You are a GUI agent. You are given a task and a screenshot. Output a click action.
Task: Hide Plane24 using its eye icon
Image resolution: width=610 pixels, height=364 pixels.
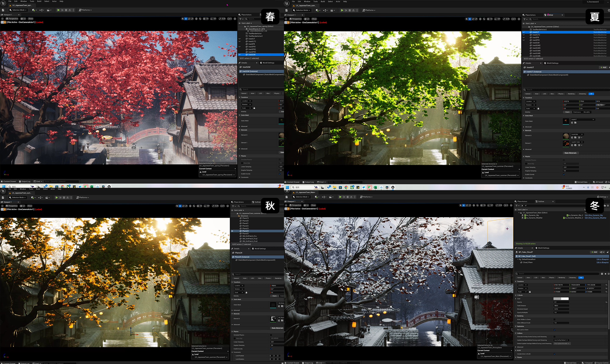pyautogui.click(x=232, y=231)
